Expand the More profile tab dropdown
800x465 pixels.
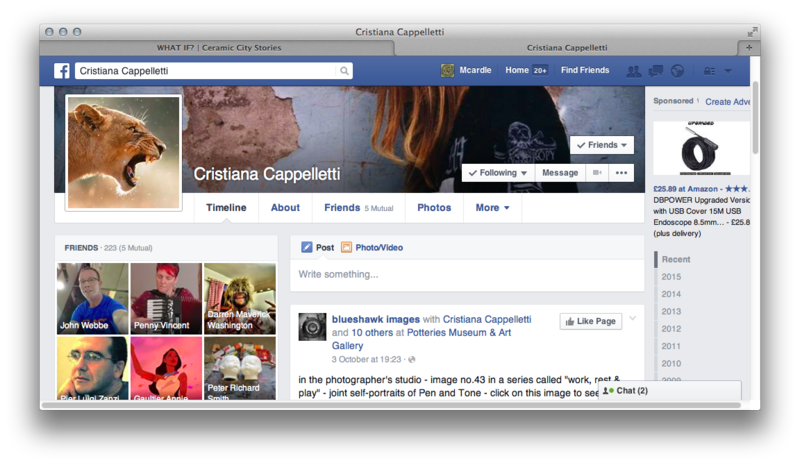(492, 208)
